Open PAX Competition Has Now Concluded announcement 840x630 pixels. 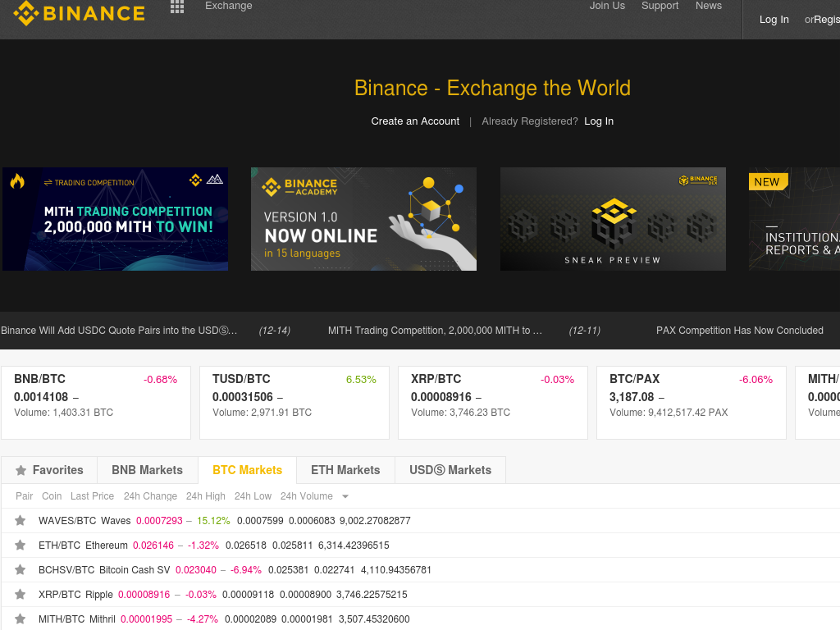point(740,331)
